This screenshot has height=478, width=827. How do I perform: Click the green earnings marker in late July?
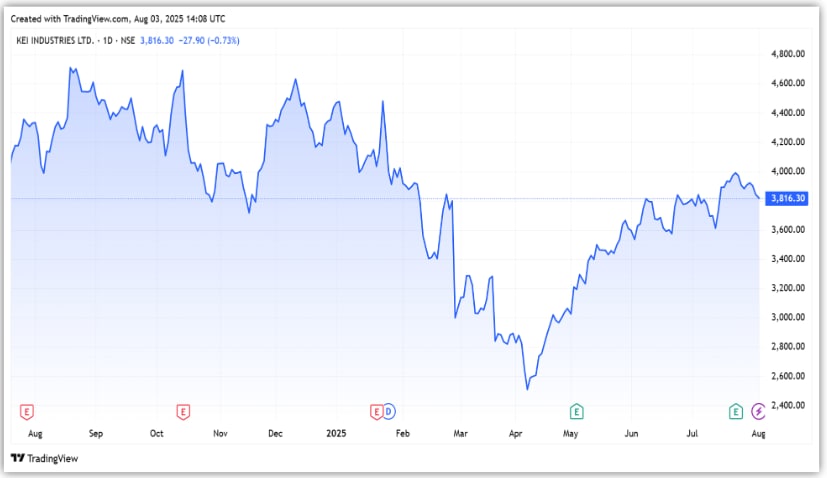pos(736,411)
